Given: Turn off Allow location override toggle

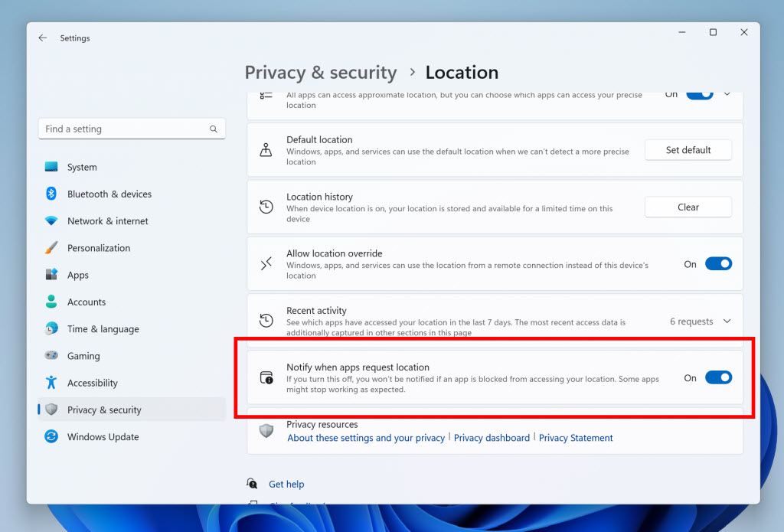Looking at the screenshot, I should [x=718, y=264].
